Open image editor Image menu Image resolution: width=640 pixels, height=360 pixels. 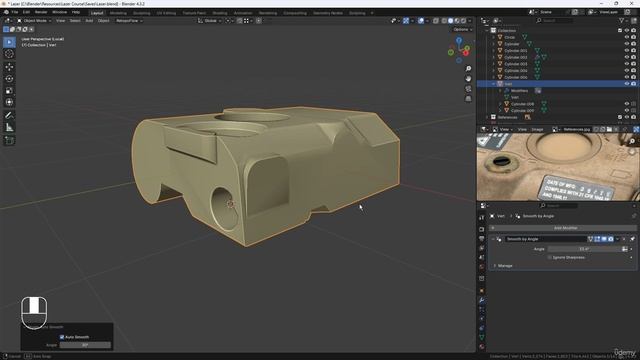537,129
